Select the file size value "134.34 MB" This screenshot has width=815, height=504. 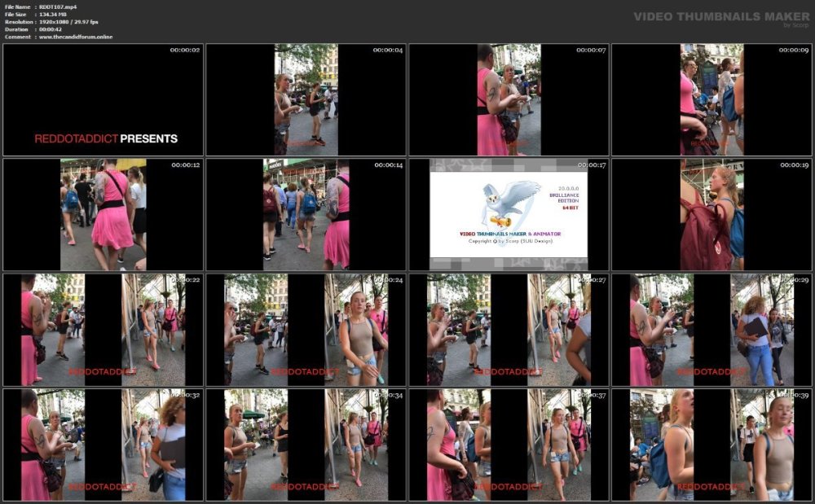(53, 15)
